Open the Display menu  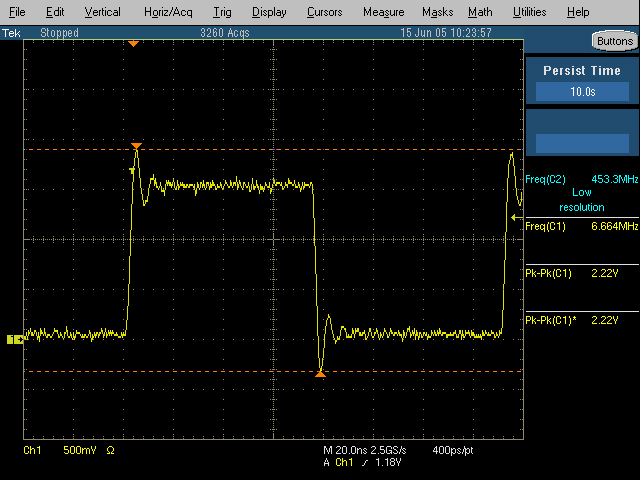[269, 12]
